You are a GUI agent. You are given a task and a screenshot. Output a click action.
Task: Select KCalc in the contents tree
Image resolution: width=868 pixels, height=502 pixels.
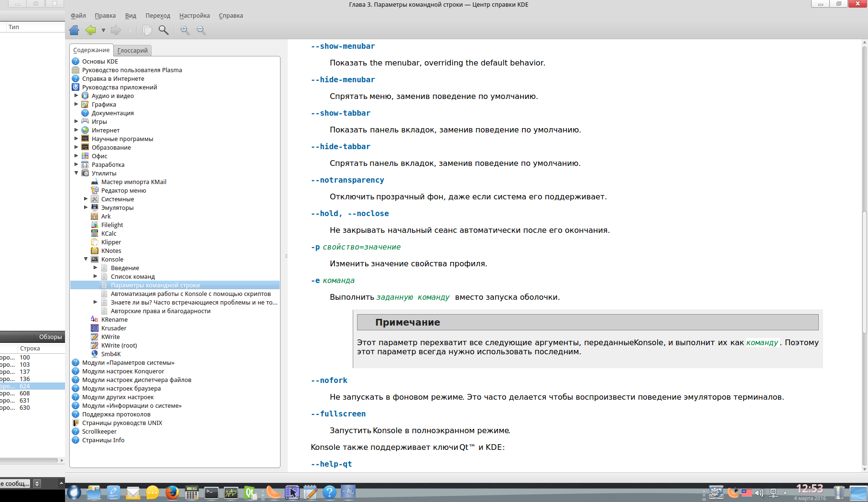coord(108,233)
